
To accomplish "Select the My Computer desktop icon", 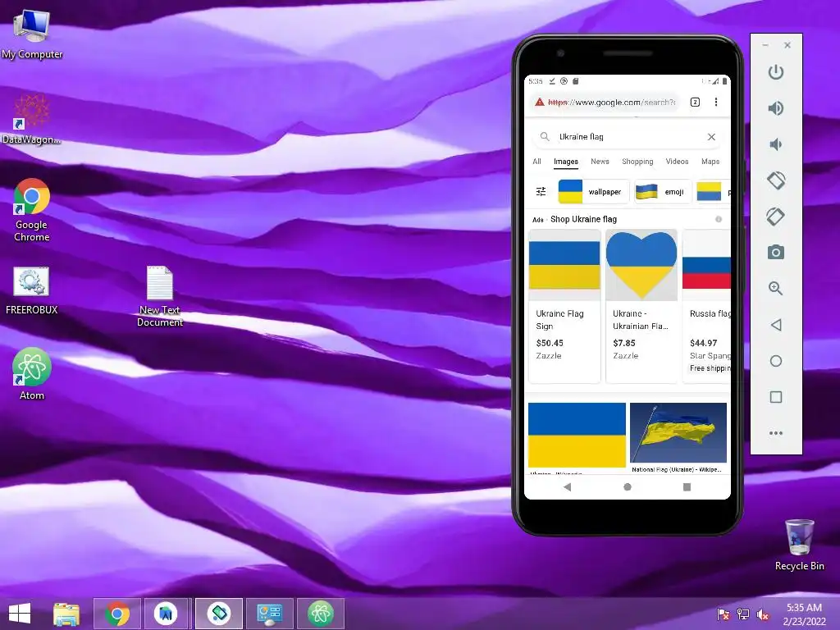I will 32,34.
